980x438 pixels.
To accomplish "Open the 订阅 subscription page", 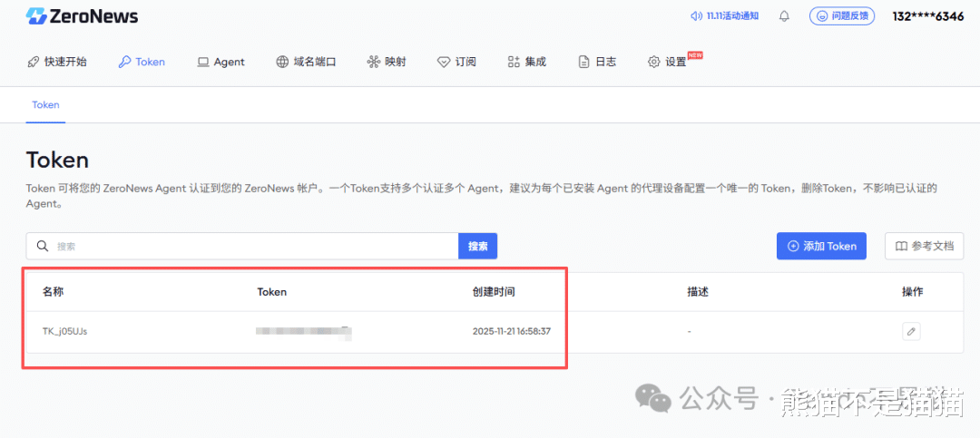I will 456,62.
